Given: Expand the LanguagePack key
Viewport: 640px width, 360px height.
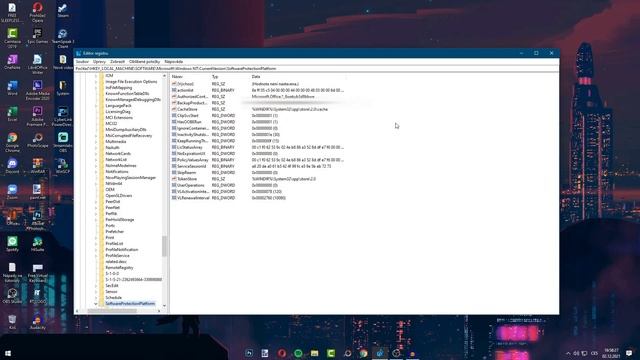Looking at the screenshot, I should (96, 106).
